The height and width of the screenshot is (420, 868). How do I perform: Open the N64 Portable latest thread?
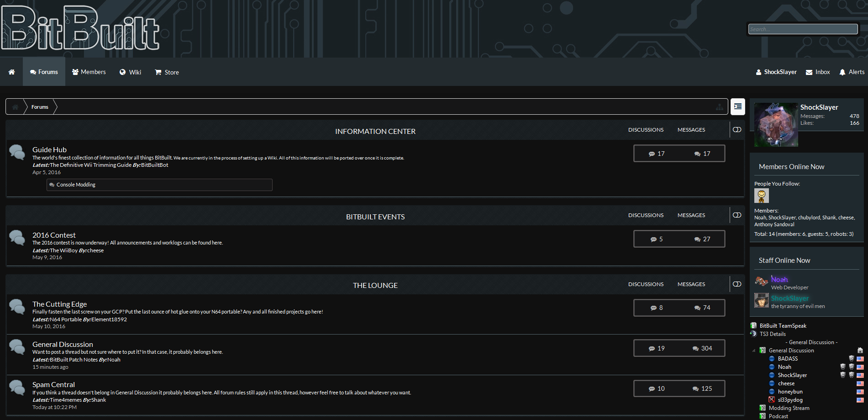click(66, 319)
